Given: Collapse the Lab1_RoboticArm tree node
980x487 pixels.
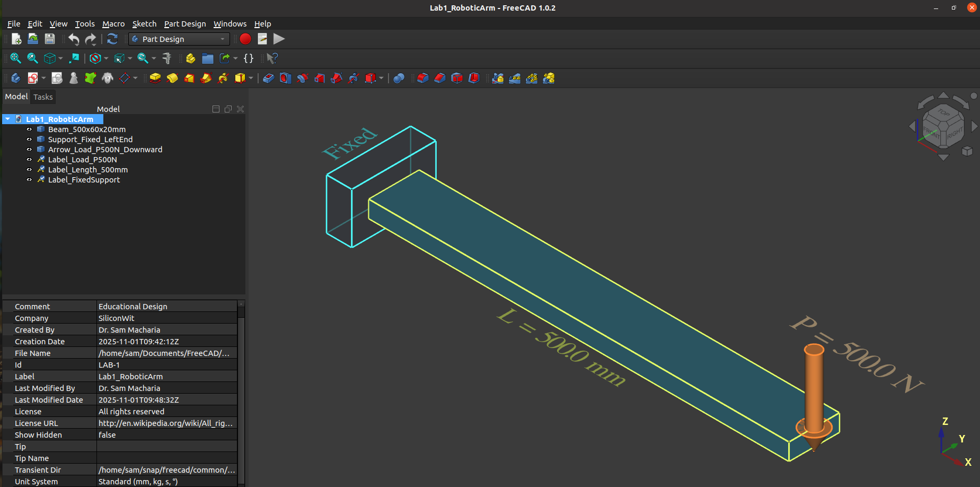Looking at the screenshot, I should click(x=7, y=119).
